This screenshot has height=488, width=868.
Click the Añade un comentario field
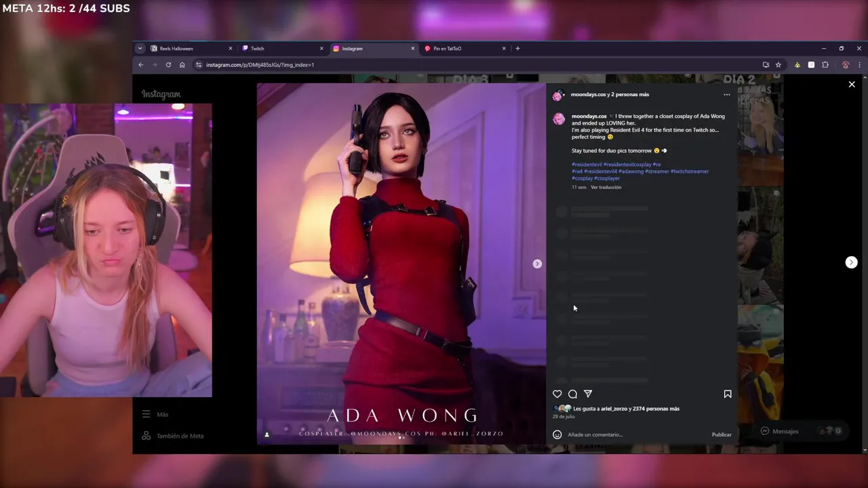pos(636,434)
